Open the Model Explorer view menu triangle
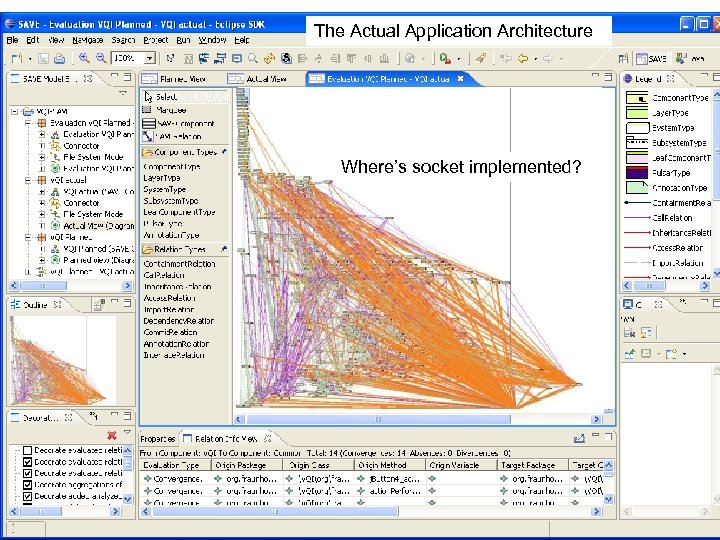Viewport: 720px width, 540px height. pos(123,93)
